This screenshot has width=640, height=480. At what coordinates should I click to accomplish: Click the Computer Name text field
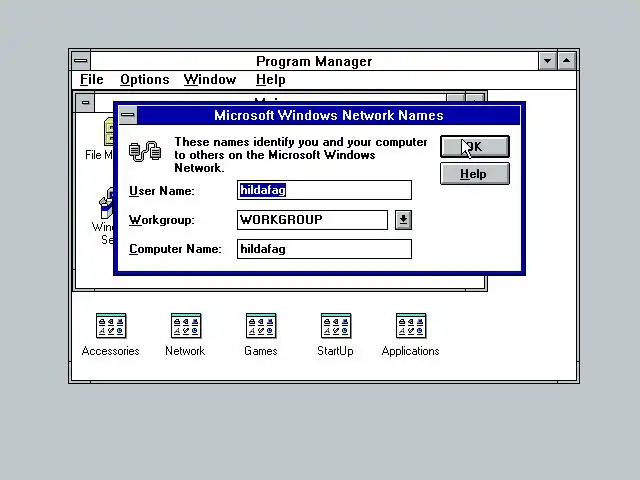point(324,249)
